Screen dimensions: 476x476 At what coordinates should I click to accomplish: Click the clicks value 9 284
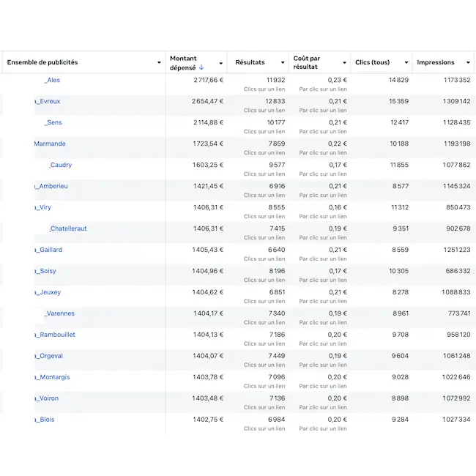click(x=400, y=420)
